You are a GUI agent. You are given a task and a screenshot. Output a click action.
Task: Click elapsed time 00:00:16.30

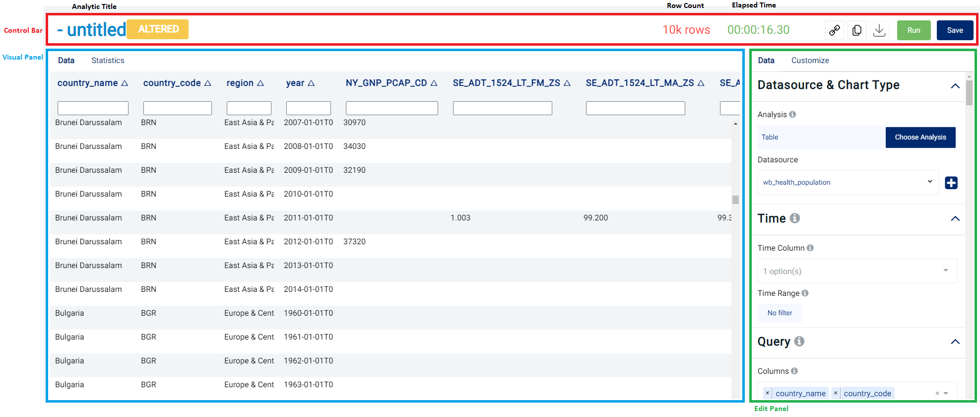tap(758, 30)
